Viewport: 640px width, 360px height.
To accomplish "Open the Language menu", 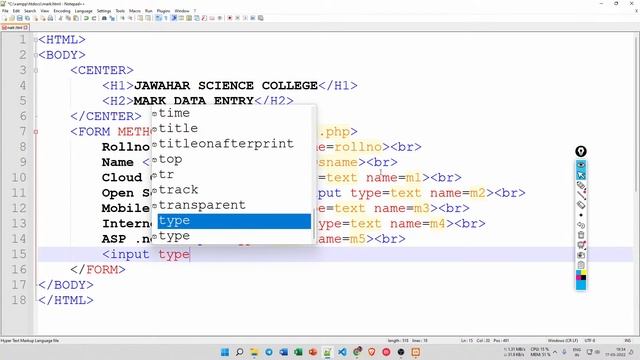I will coord(84,11).
